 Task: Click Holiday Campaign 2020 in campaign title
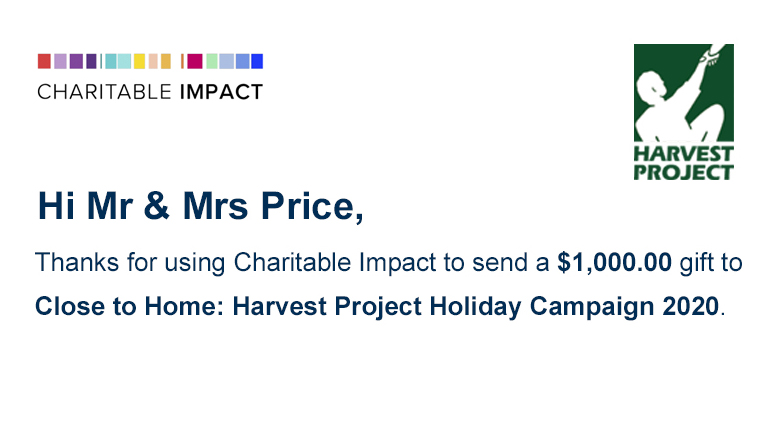point(574,306)
